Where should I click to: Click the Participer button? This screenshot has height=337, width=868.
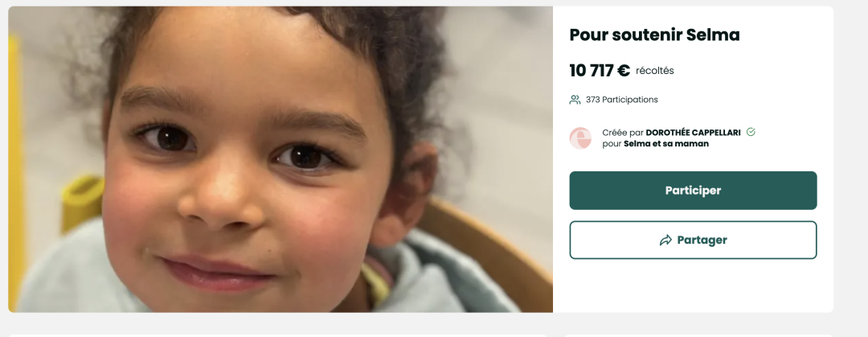[693, 190]
